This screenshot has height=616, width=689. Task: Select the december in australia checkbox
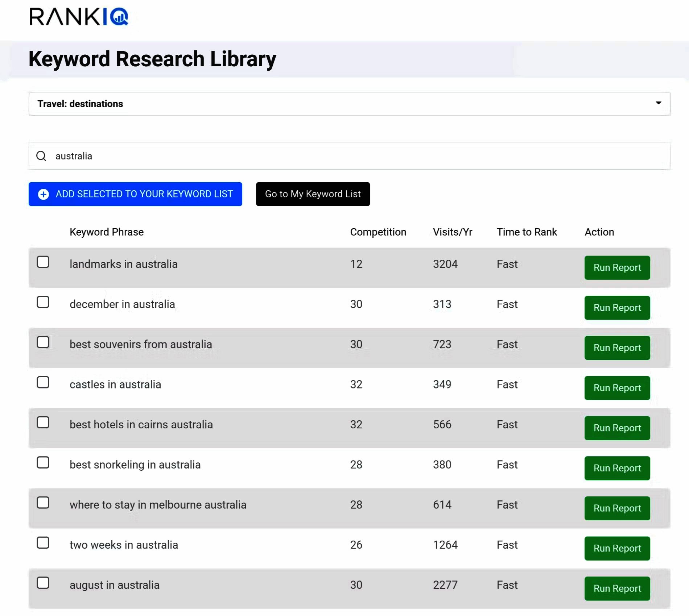tap(43, 302)
